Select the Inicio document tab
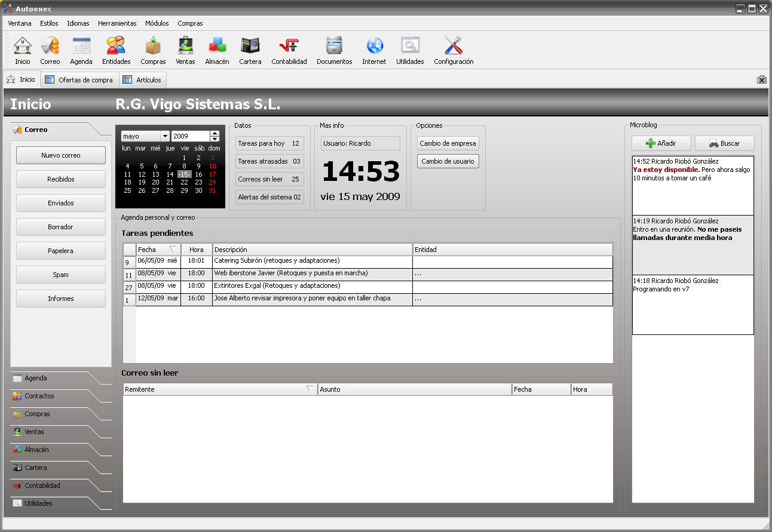 [22, 79]
